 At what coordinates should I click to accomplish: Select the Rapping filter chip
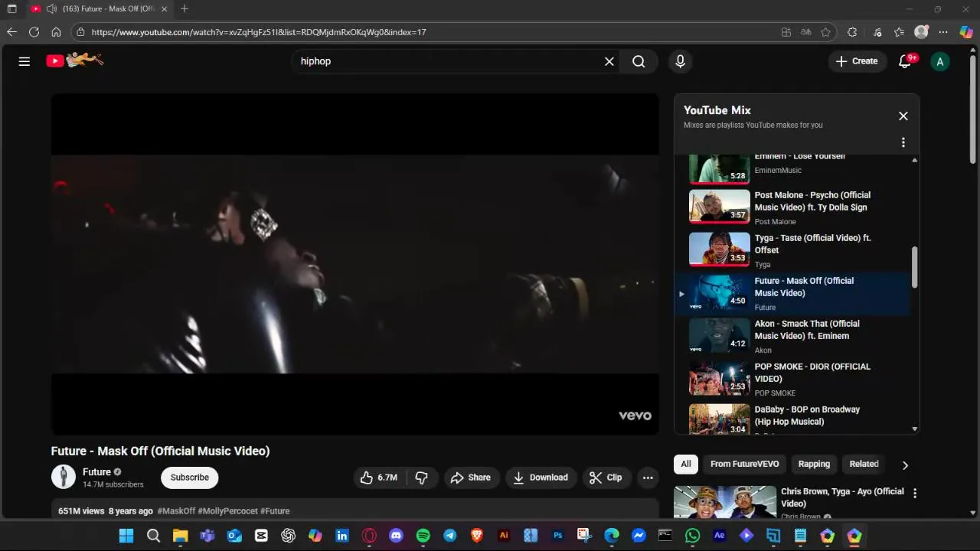point(814,464)
